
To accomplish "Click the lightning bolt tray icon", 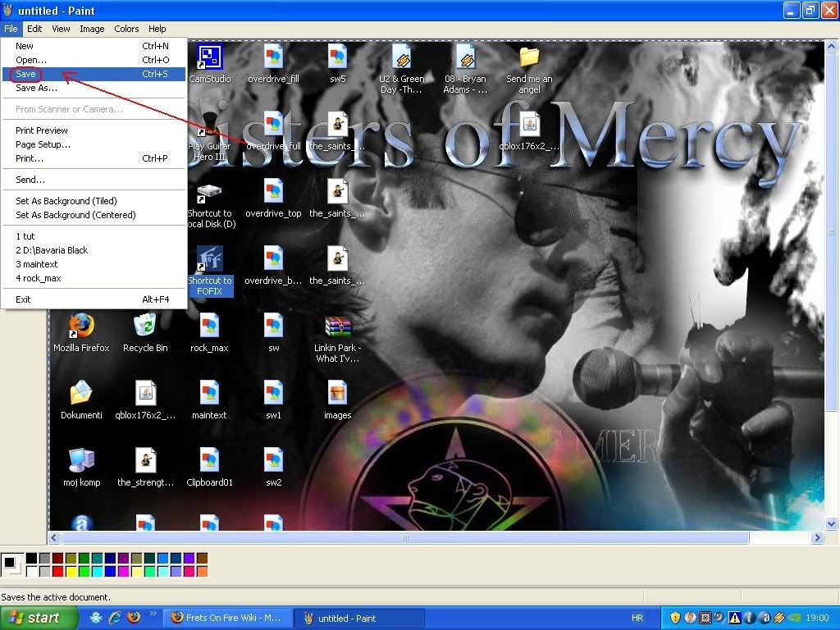I will [691, 618].
